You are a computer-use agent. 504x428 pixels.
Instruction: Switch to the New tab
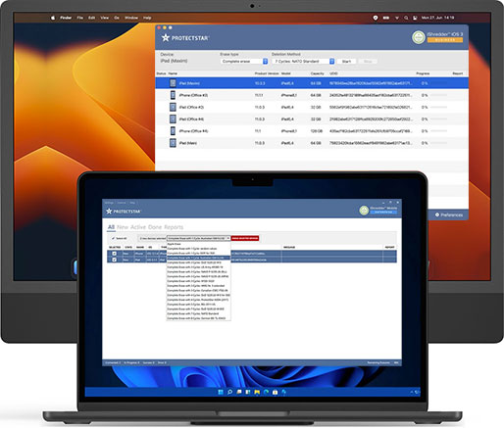(x=123, y=227)
